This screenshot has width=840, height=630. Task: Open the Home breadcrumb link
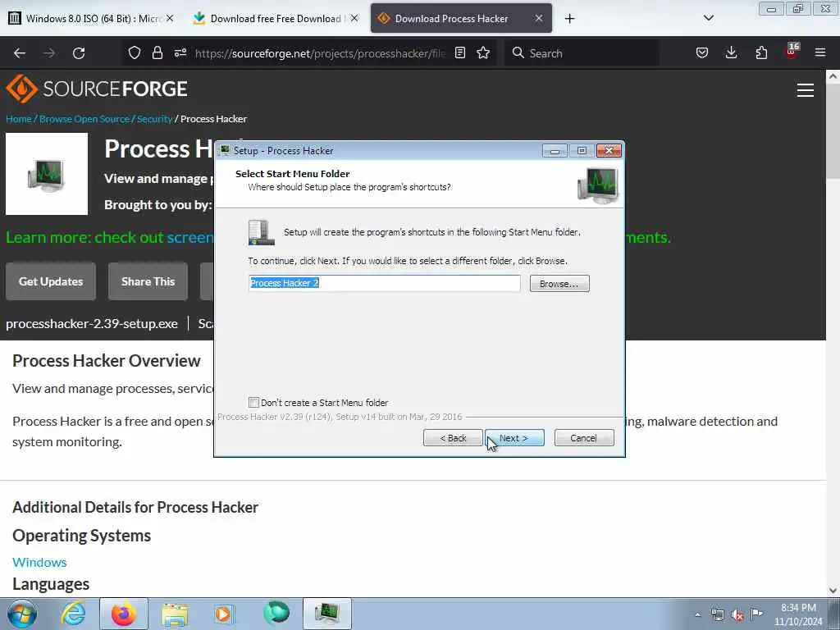click(19, 119)
